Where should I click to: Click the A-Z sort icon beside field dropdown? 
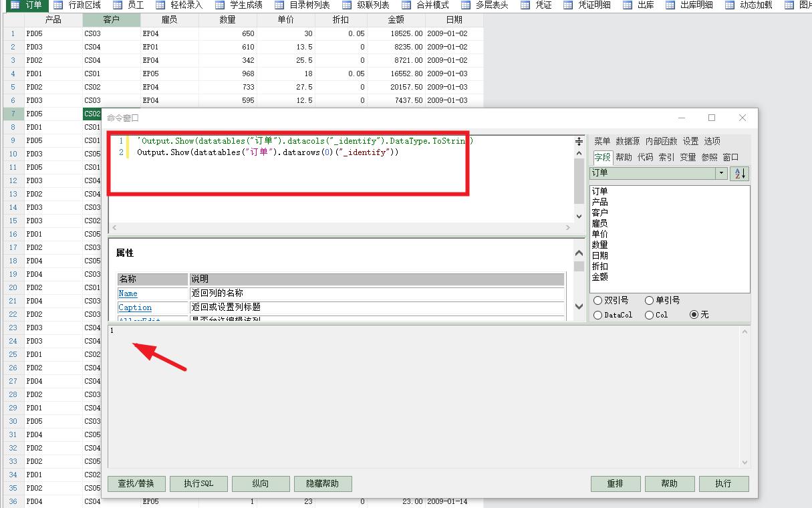pos(740,173)
